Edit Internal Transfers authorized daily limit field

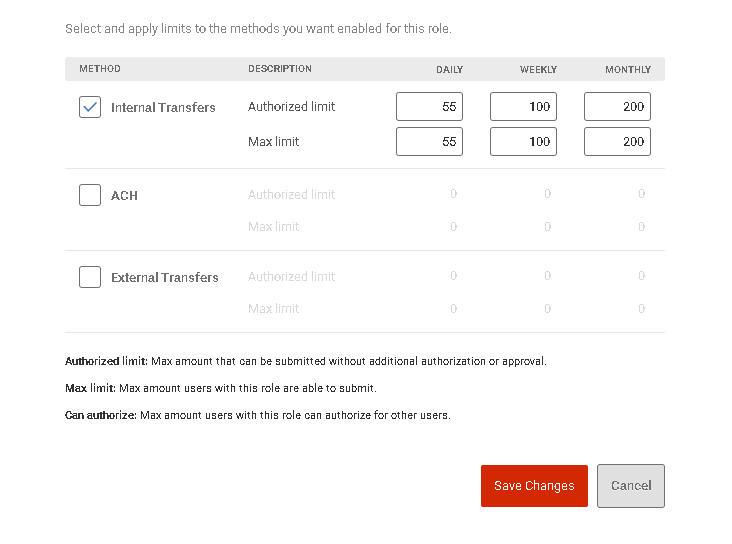(x=429, y=106)
